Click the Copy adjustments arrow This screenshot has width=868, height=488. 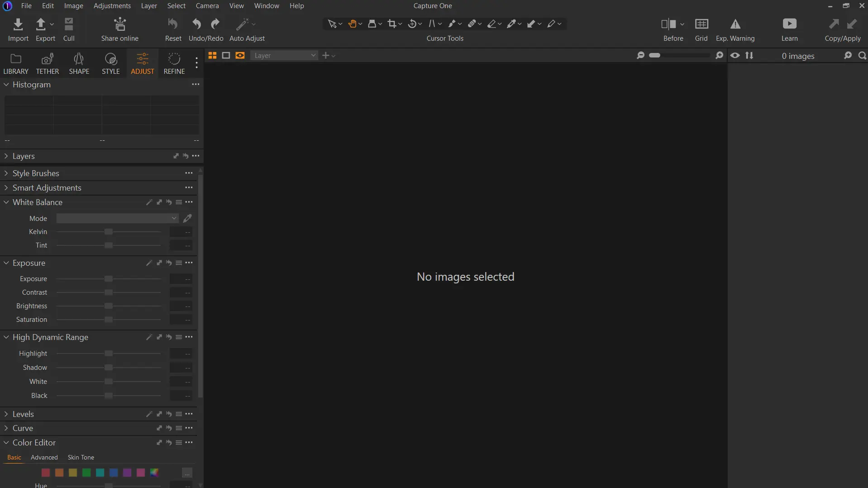coord(834,24)
